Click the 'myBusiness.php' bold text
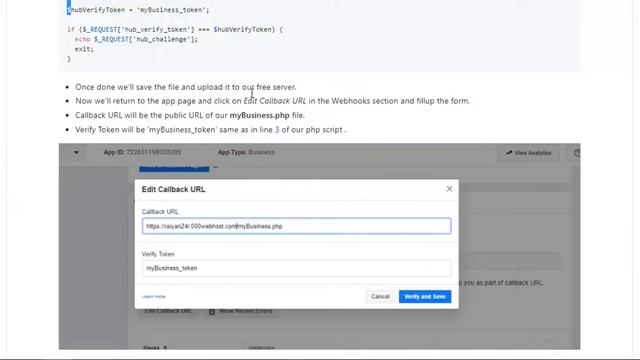Image resolution: width=640 pixels, height=360 pixels. click(x=259, y=116)
